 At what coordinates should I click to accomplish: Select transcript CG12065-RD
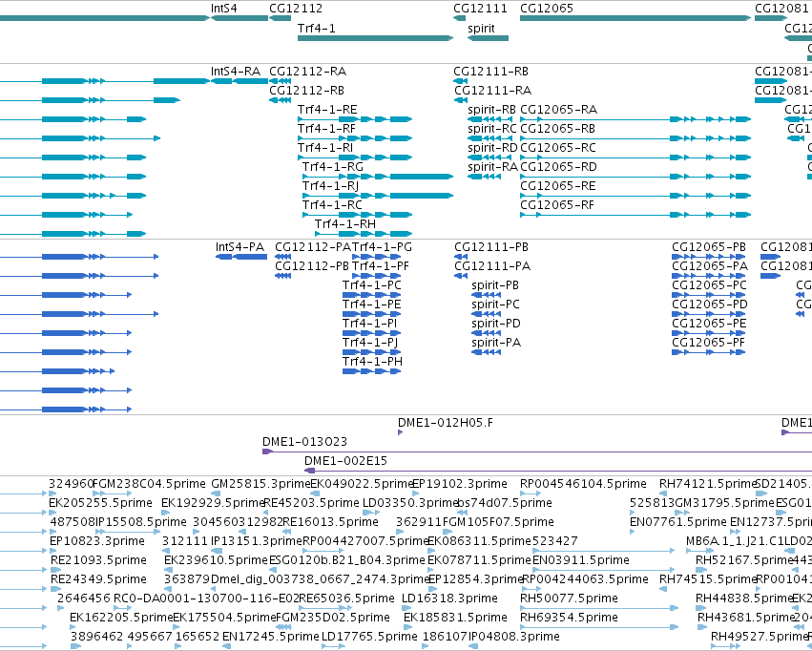click(635, 177)
